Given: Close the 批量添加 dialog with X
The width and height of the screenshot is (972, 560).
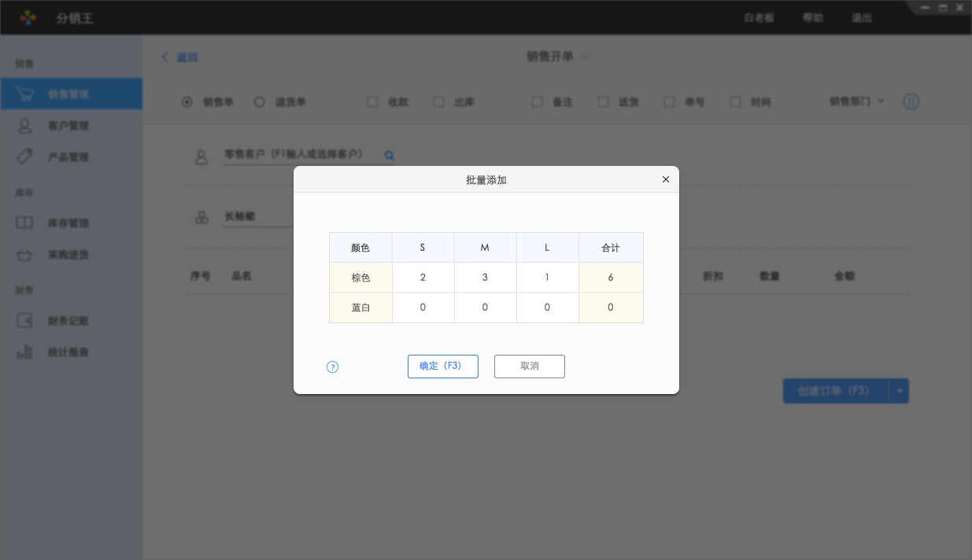Looking at the screenshot, I should tap(665, 179).
